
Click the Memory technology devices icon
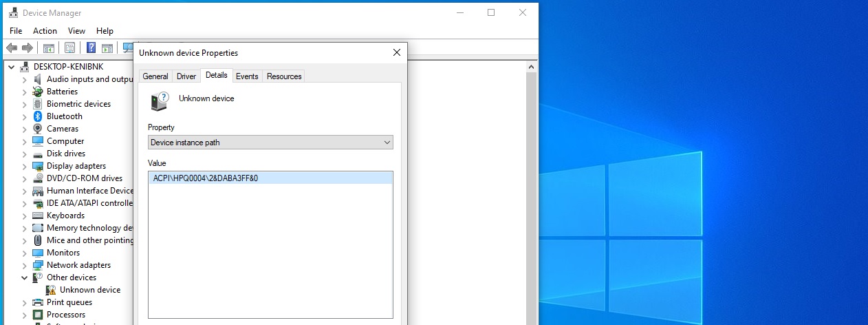38,228
